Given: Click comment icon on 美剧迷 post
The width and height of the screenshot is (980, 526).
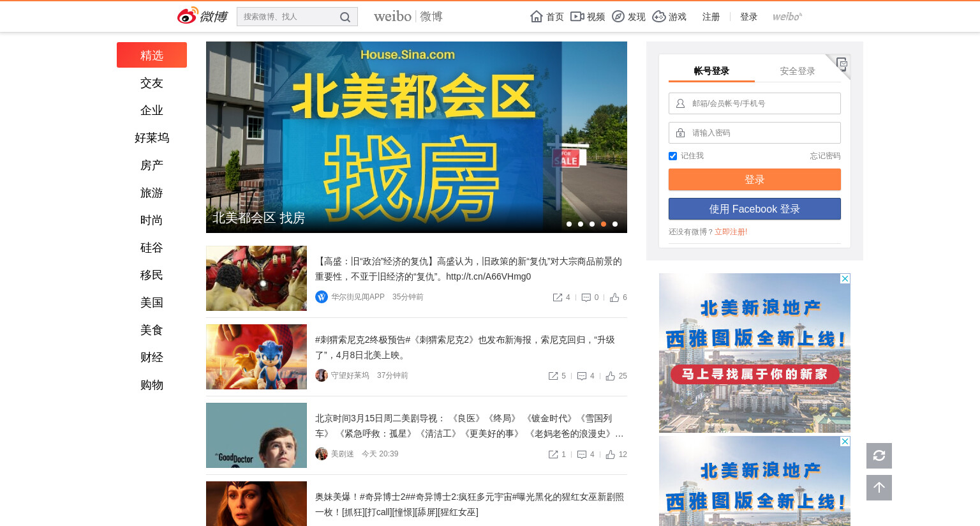Looking at the screenshot, I should (582, 455).
